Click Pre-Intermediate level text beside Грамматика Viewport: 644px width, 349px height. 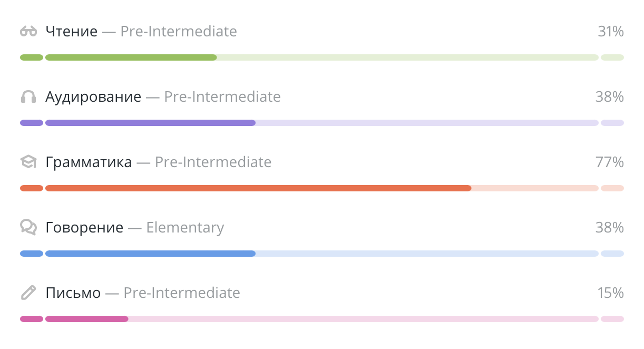(213, 162)
